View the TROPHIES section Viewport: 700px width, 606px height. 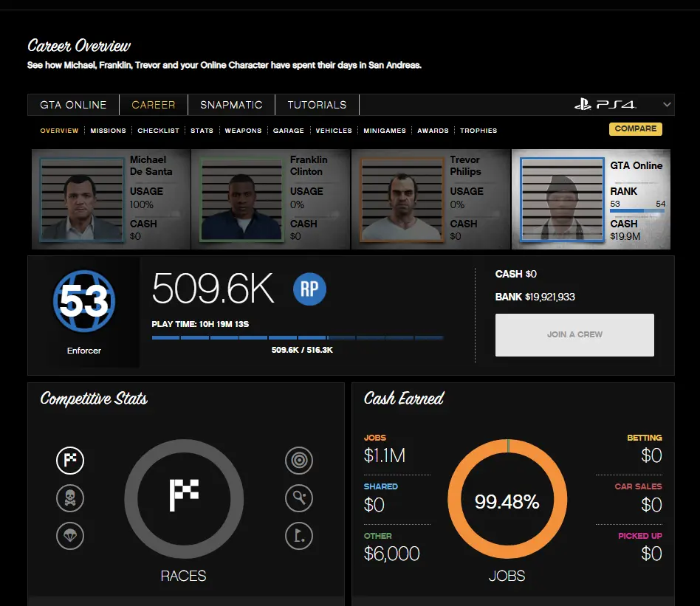(x=478, y=131)
